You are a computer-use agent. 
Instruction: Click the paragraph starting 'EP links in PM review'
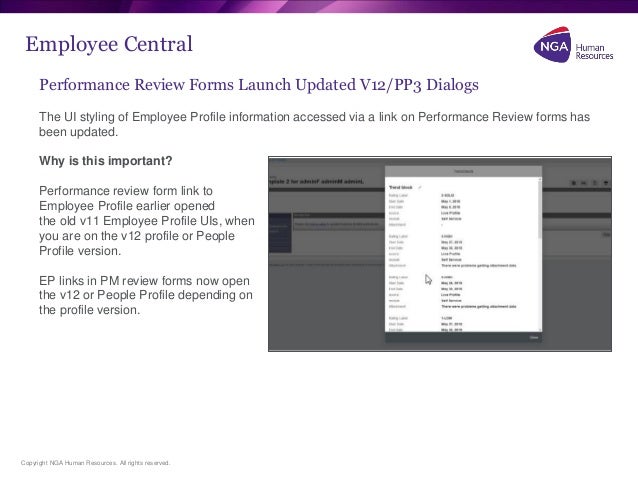tap(146, 295)
